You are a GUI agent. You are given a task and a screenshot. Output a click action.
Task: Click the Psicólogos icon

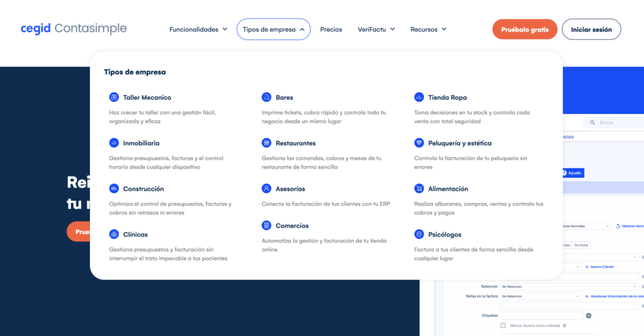tap(419, 234)
